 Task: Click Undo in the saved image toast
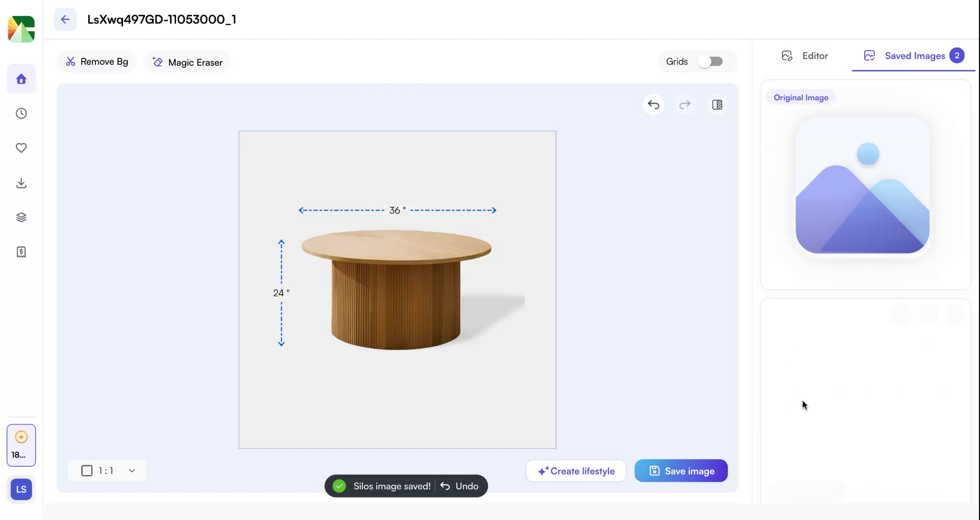pyautogui.click(x=459, y=486)
